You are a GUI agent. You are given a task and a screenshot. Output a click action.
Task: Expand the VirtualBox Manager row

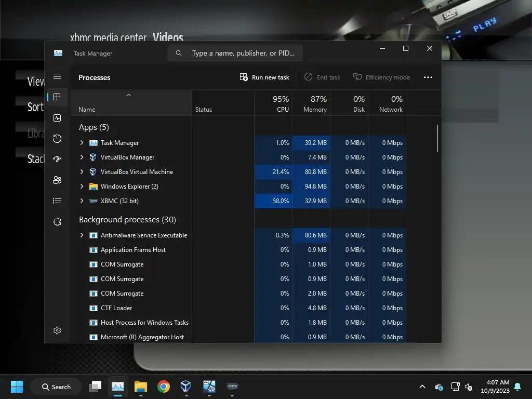tap(82, 157)
